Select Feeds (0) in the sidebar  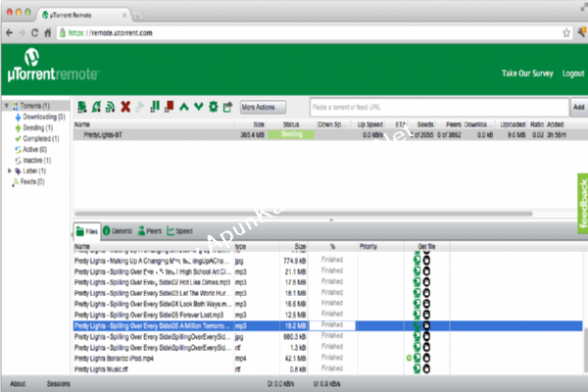[28, 182]
